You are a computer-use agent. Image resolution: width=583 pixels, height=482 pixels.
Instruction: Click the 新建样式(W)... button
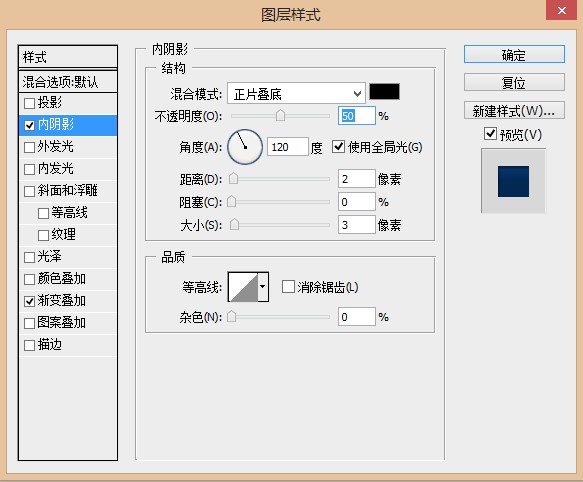(514, 110)
